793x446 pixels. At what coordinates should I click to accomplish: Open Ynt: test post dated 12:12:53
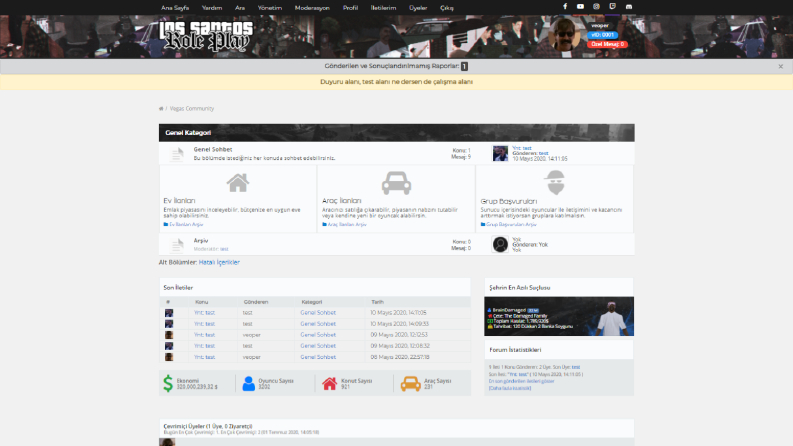pos(204,335)
